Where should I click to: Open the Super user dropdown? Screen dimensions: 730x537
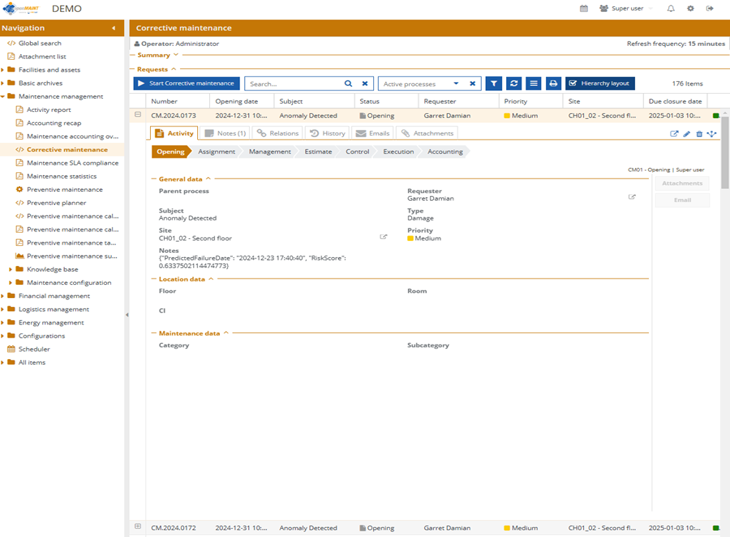tap(626, 8)
